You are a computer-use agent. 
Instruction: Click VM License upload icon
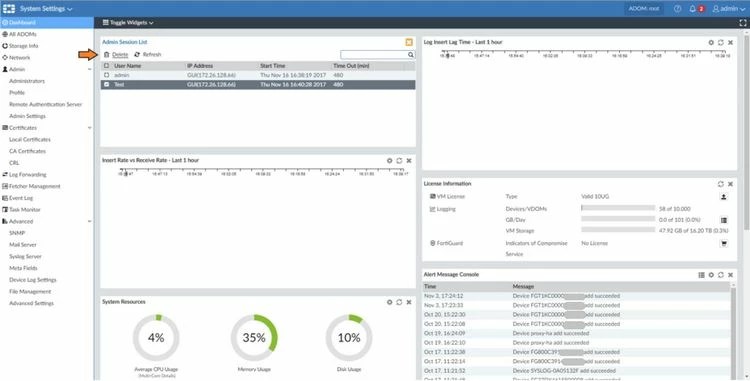pyautogui.click(x=724, y=196)
